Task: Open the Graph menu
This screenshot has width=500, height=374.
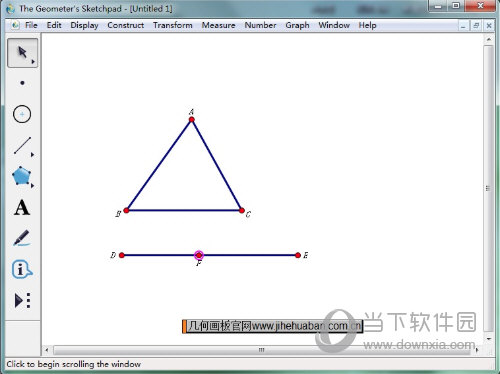Action: 297,25
